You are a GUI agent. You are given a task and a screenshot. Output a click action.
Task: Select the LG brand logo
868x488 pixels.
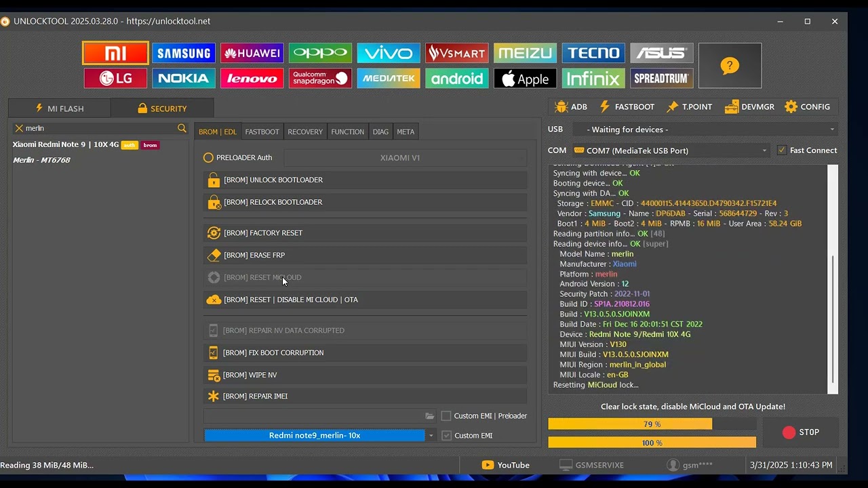pos(115,79)
